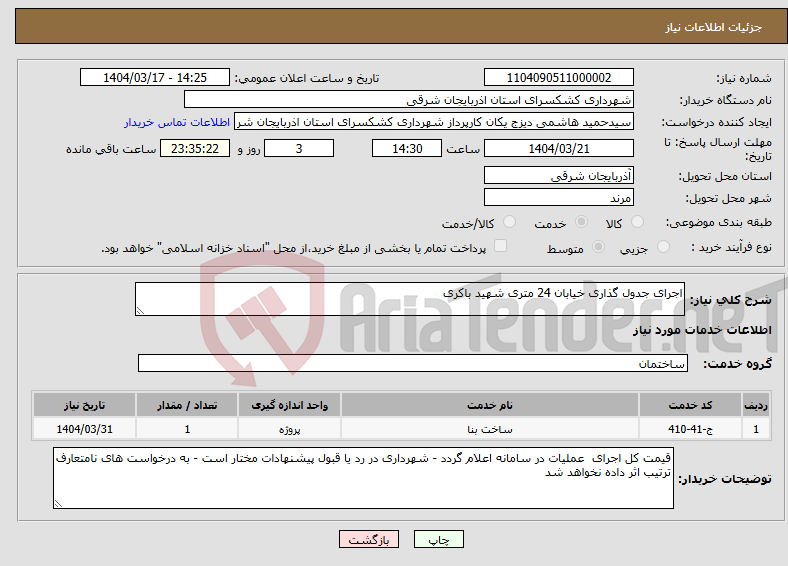Open اطلاعات تماس خریدار link
The width and height of the screenshot is (788, 566).
177,122
